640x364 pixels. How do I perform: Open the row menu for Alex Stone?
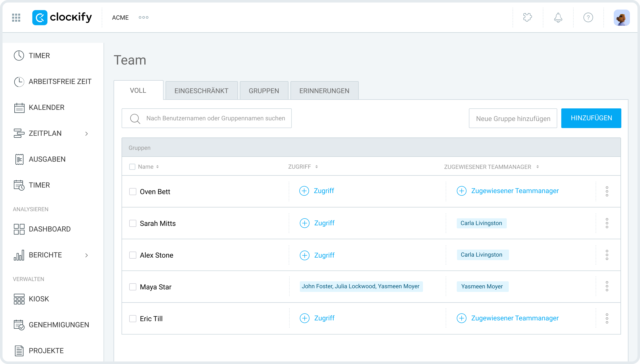pos(607,255)
